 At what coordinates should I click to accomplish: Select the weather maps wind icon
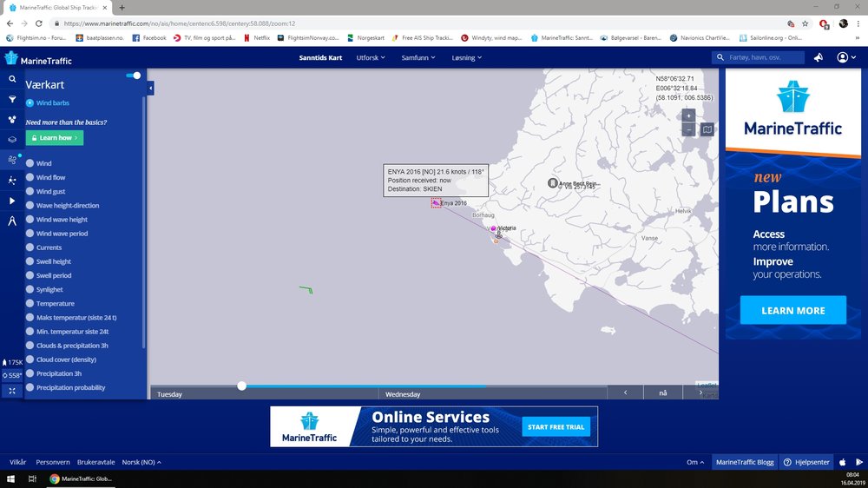12,160
